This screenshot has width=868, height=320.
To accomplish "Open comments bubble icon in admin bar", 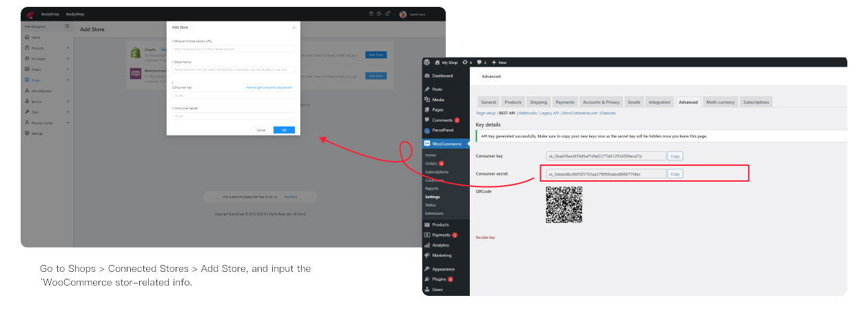I will pyautogui.click(x=479, y=62).
